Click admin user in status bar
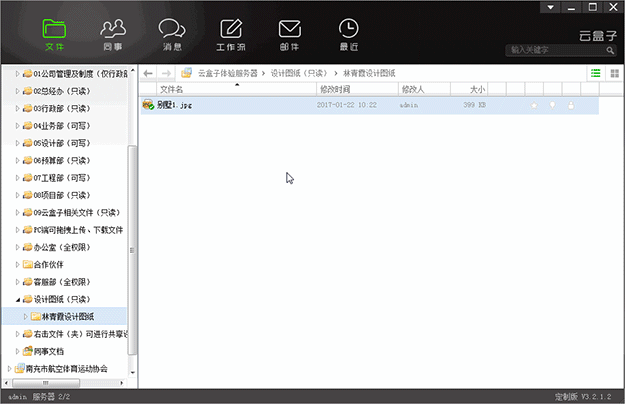The width and height of the screenshot is (625, 404). (18, 397)
